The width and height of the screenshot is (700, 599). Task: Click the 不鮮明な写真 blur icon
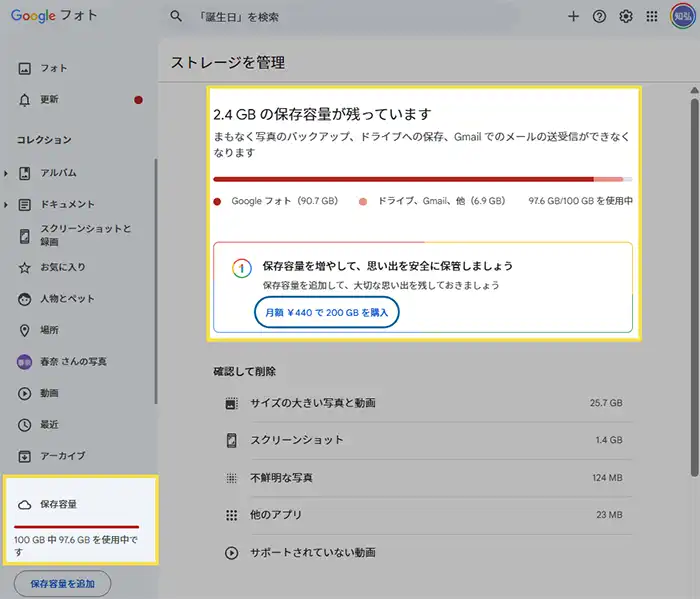coord(231,478)
